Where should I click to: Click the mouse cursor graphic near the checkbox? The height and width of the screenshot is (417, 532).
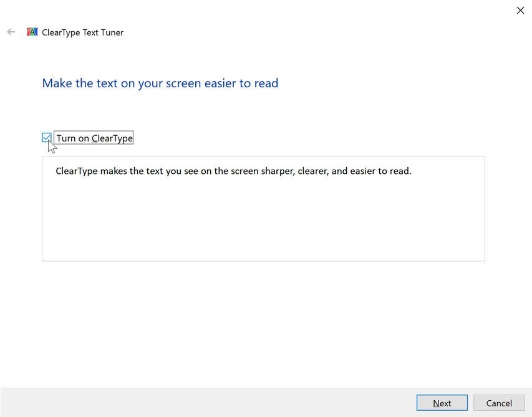click(x=51, y=146)
